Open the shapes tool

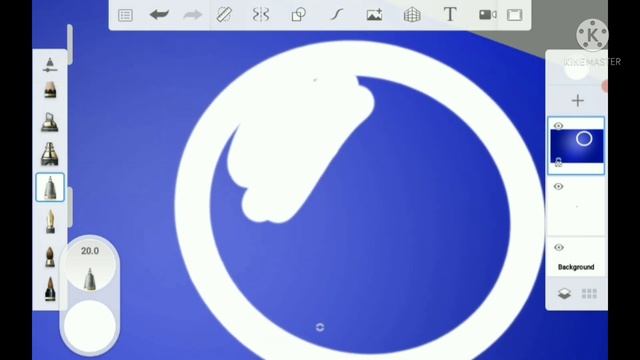(x=298, y=15)
